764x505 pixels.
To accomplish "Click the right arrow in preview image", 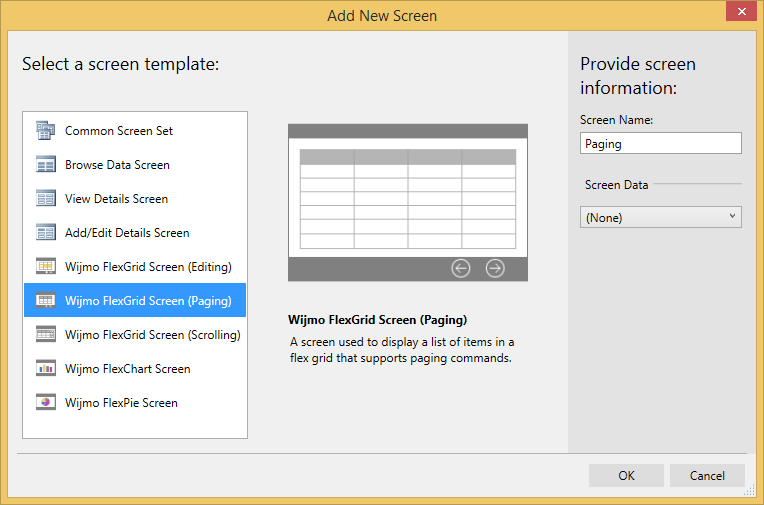I will (x=495, y=268).
